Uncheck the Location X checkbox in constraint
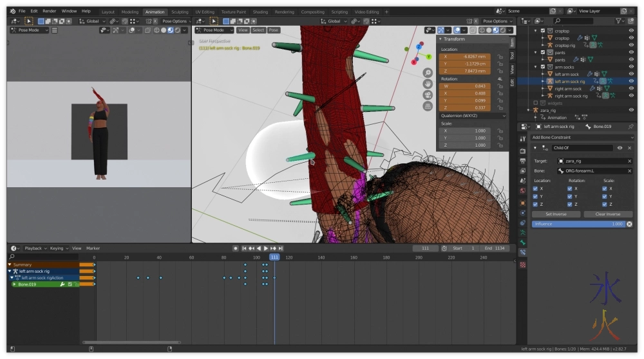644x359 pixels. pos(535,189)
